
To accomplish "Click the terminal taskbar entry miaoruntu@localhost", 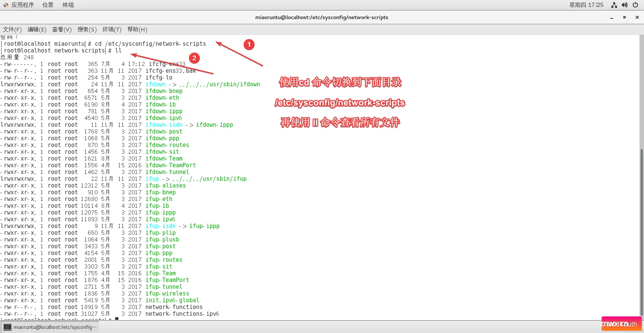I will tap(50, 327).
